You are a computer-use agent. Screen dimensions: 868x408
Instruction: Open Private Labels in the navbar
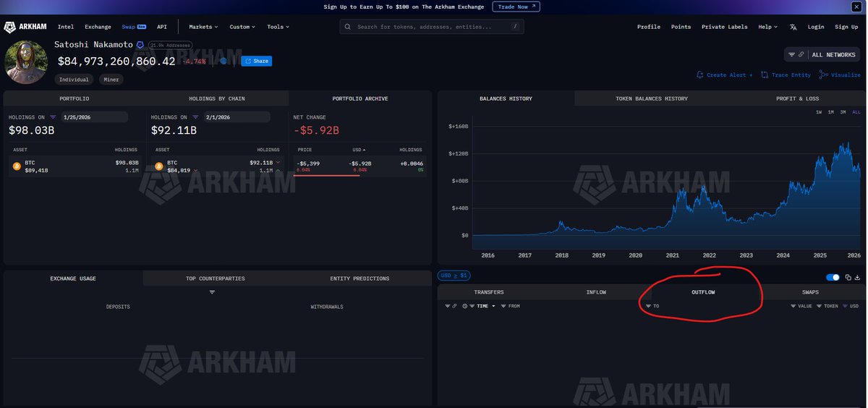point(724,27)
